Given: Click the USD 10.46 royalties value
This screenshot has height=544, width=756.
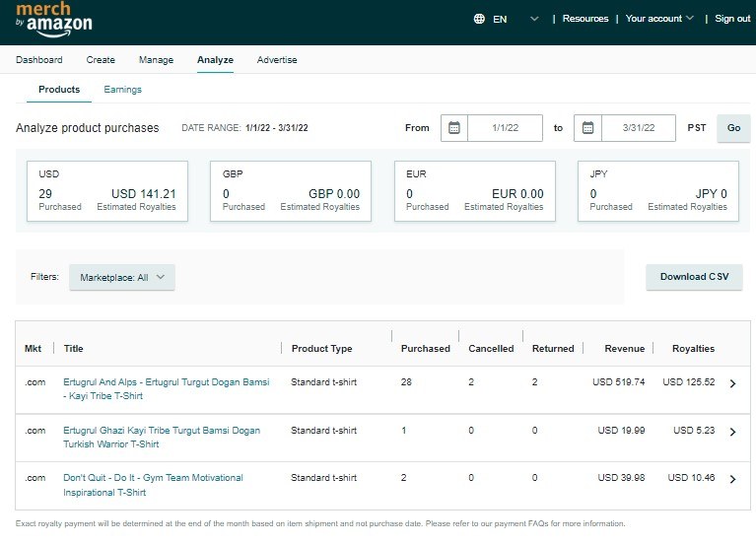Looking at the screenshot, I should [691, 477].
